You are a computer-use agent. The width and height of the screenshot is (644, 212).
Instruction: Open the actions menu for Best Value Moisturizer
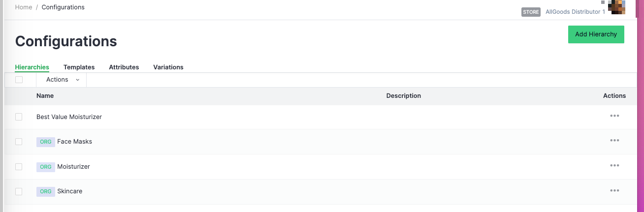click(614, 116)
